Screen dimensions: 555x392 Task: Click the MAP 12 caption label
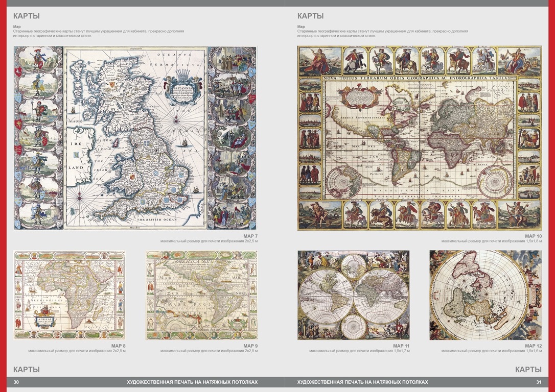point(534,346)
